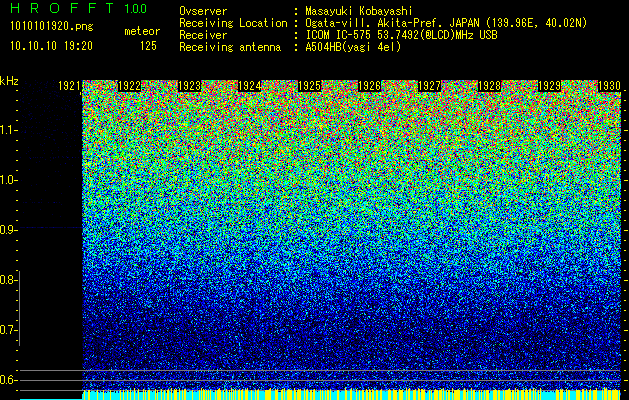Select the ICOM IC-575 53.7492 MHz USB text

coord(401,35)
